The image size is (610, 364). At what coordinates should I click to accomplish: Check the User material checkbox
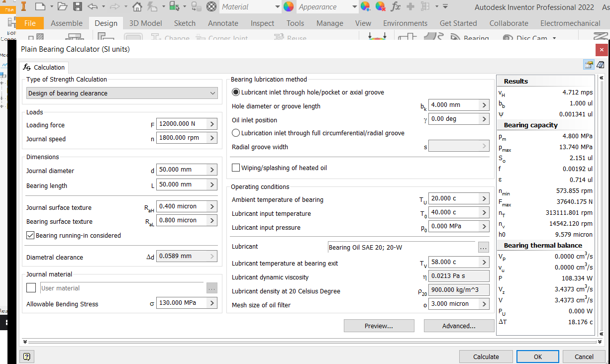pos(31,288)
